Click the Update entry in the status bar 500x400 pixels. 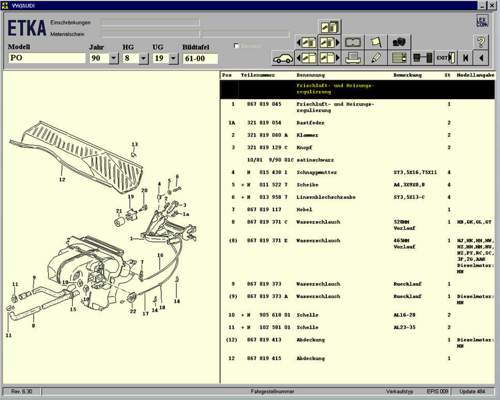[x=472, y=391]
